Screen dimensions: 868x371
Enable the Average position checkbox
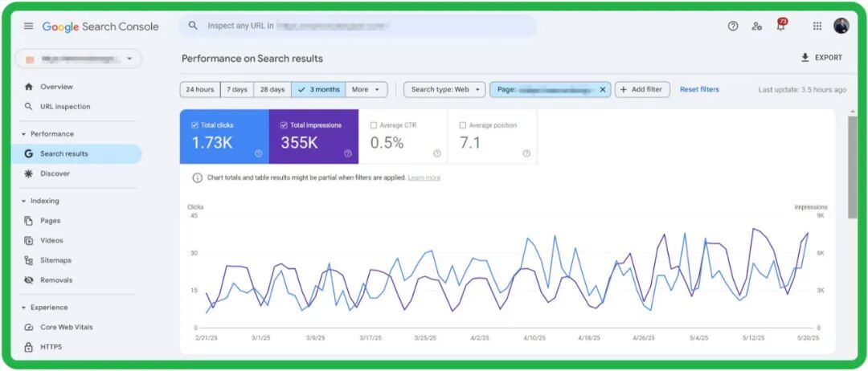[x=463, y=125]
